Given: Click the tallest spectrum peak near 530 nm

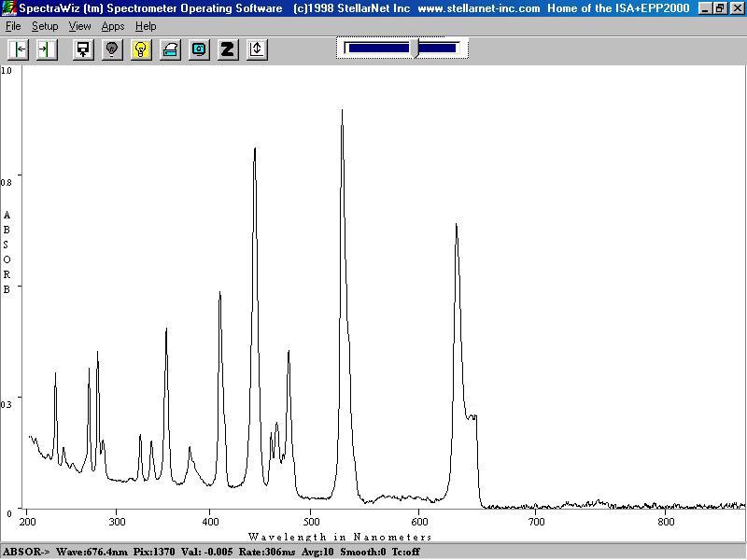Looking at the screenshot, I should [342, 111].
